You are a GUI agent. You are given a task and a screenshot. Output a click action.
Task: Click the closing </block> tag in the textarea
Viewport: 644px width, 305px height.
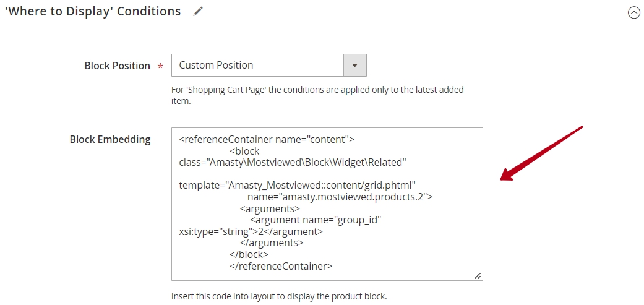coord(249,254)
